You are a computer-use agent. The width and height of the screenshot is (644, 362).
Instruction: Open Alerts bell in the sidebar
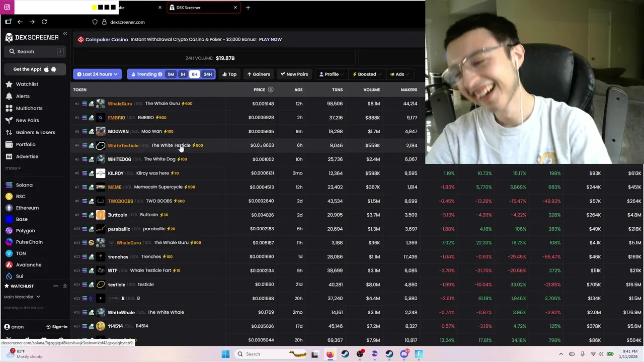pos(23,96)
